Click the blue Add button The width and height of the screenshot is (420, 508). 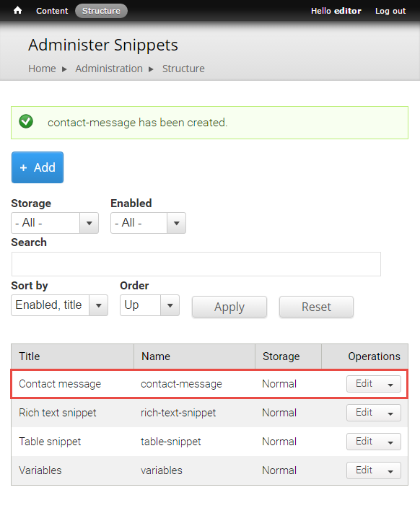point(38,167)
